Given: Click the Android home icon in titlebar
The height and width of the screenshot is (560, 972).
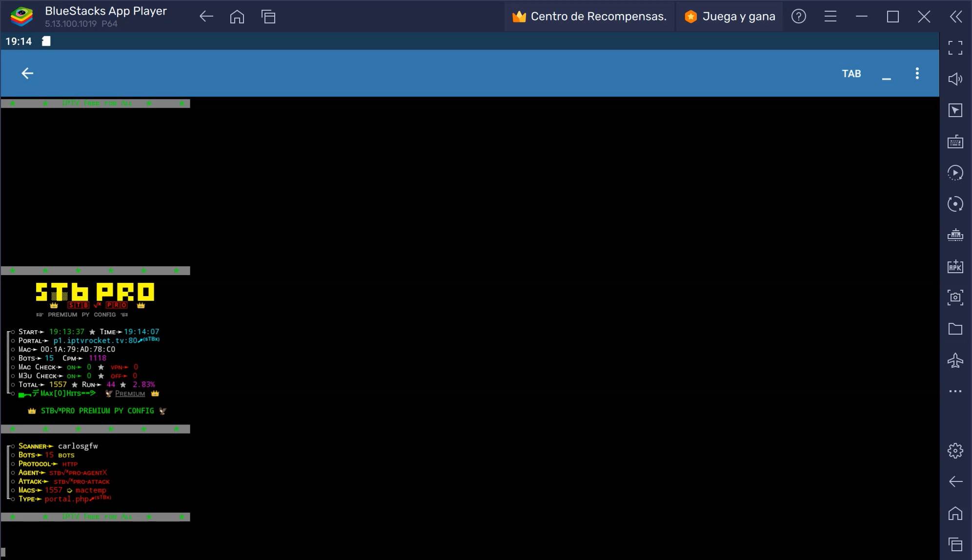Looking at the screenshot, I should pyautogui.click(x=237, y=17).
